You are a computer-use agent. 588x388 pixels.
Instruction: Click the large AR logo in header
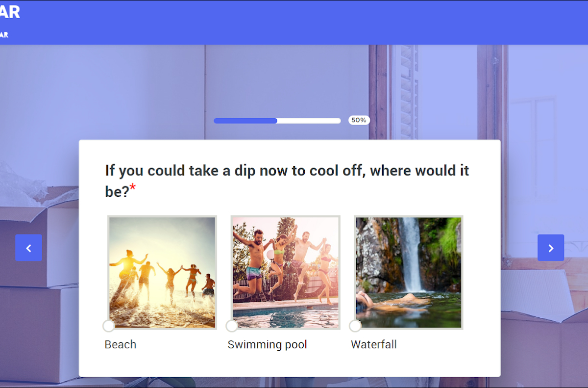10,12
